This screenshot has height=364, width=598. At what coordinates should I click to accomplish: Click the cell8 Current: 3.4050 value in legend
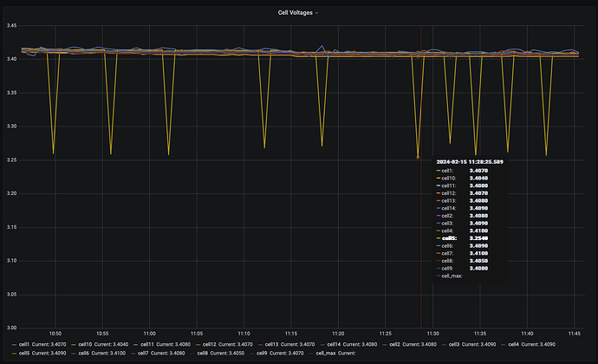227,354
